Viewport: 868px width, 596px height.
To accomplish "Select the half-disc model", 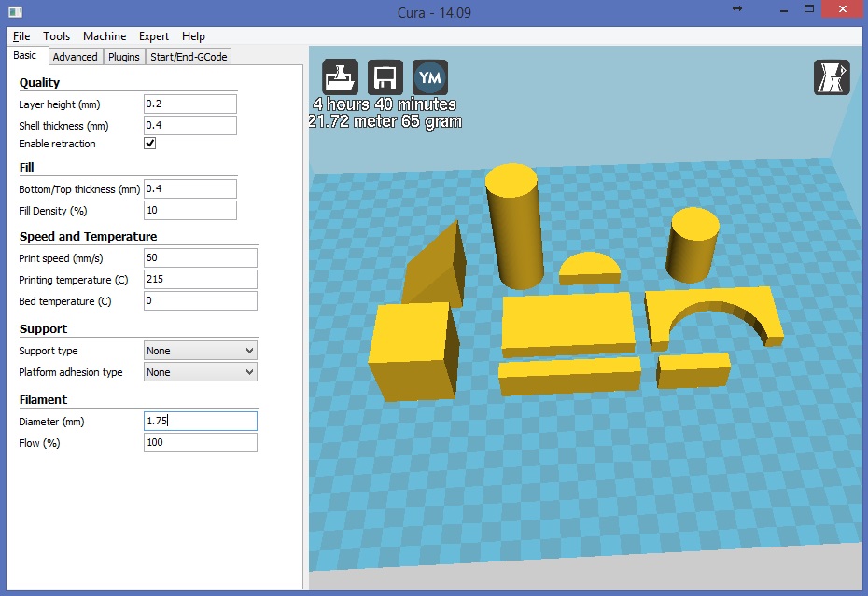I will click(590, 269).
